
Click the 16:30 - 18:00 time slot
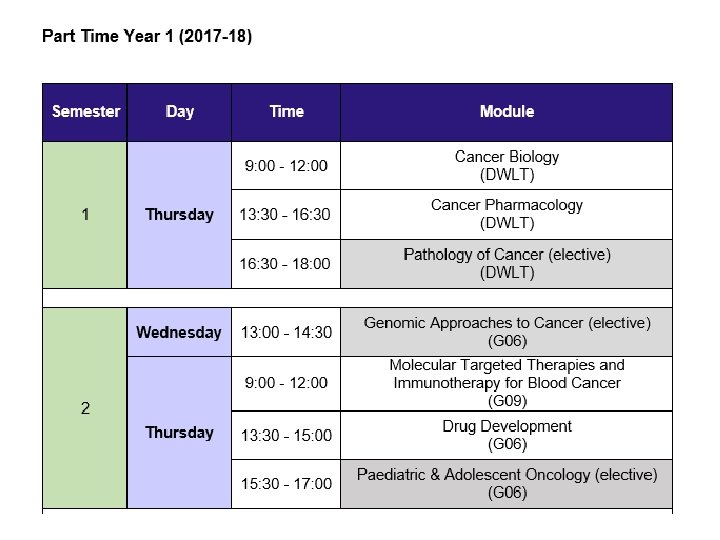coord(286,263)
